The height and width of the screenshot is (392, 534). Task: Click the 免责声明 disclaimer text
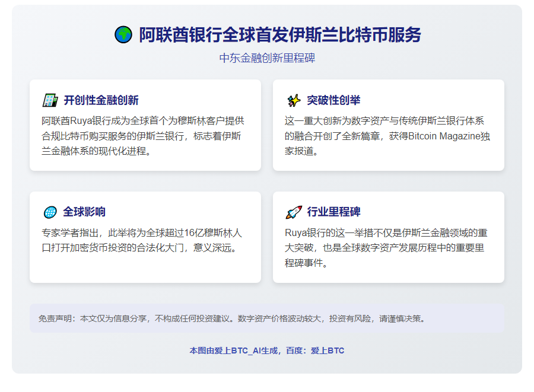(231, 318)
